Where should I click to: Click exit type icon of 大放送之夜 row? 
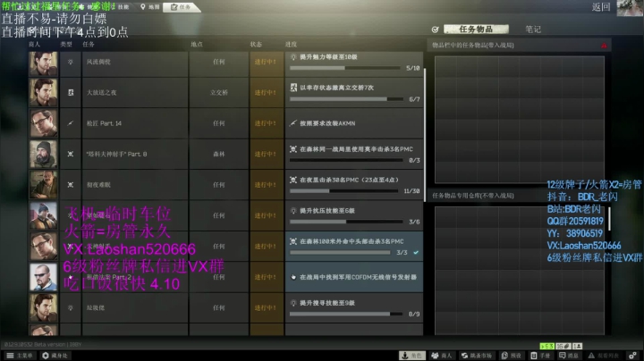[71, 93]
